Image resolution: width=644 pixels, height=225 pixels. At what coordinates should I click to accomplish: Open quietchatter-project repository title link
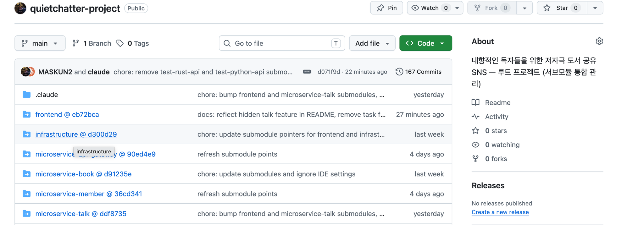click(75, 8)
